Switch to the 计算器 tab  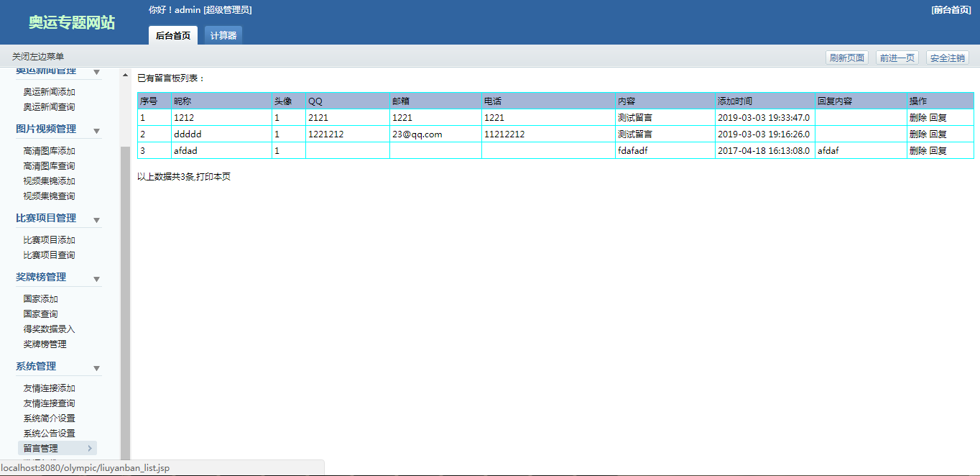pos(223,35)
